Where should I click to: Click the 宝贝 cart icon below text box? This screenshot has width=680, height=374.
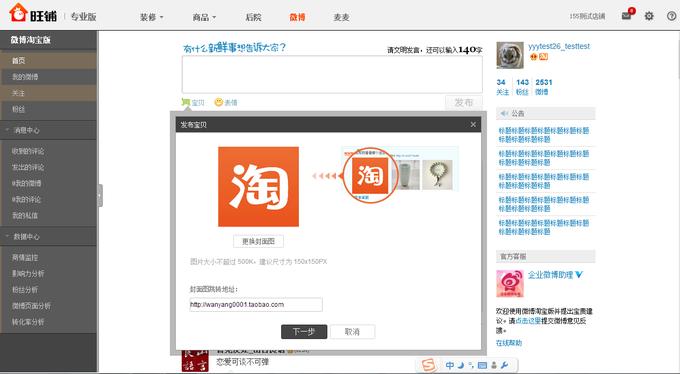pyautogui.click(x=186, y=102)
